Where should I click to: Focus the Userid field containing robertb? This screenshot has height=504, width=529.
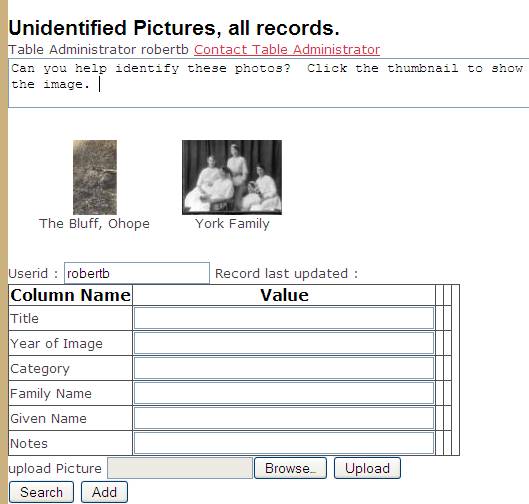[x=137, y=273]
